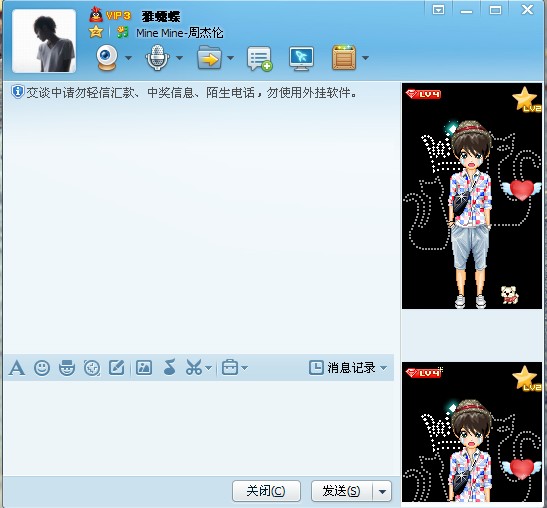Image resolution: width=547 pixels, height=508 pixels.
Task: Expand file transfer options arrow
Action: pos(231,58)
